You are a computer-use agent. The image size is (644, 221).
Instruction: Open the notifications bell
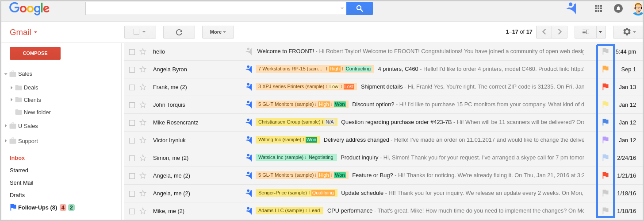click(x=618, y=8)
